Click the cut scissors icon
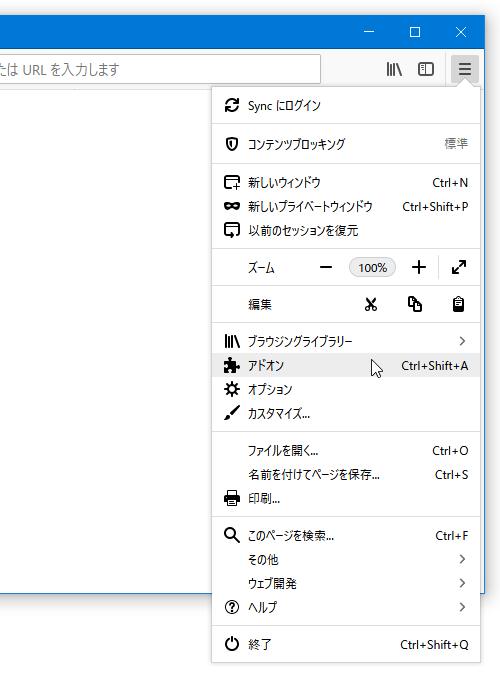 point(371,304)
